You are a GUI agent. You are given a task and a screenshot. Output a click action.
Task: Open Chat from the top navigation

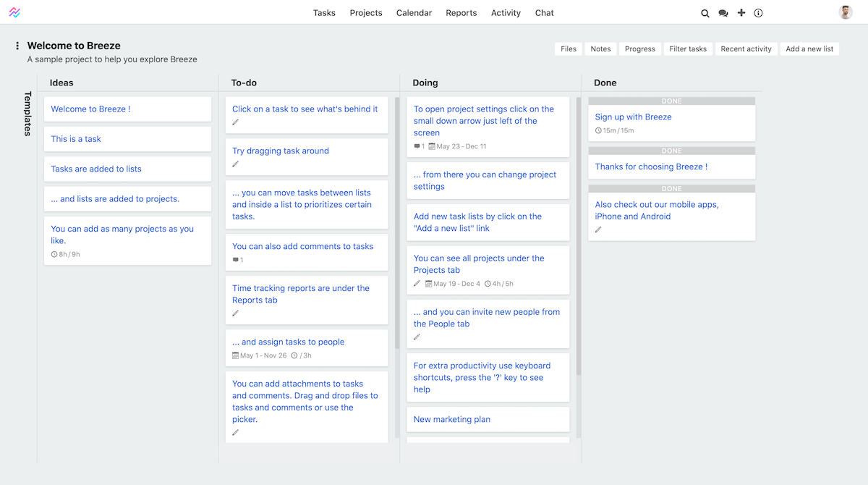click(545, 13)
